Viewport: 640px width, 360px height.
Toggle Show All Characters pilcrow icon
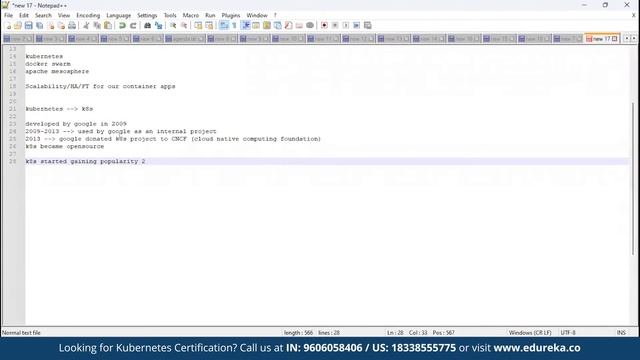click(x=234, y=25)
